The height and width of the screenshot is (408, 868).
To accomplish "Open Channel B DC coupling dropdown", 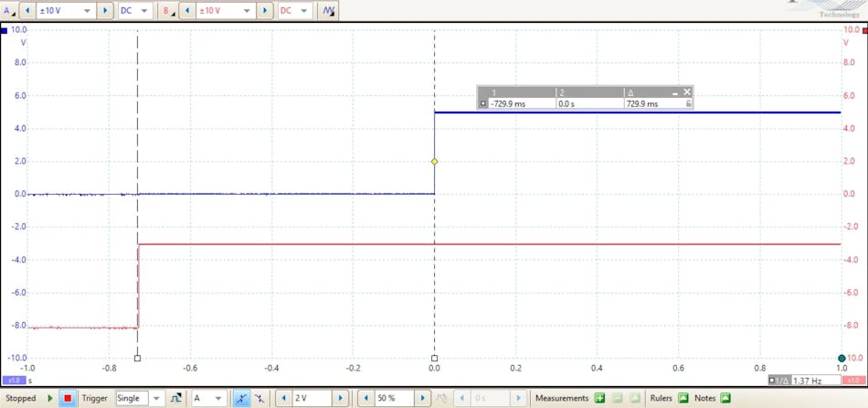I will (303, 11).
